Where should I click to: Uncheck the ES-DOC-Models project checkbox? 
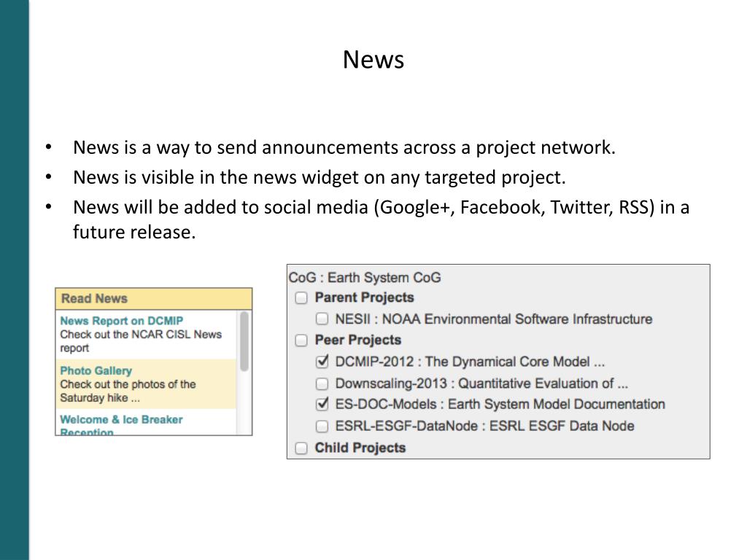click(322, 404)
